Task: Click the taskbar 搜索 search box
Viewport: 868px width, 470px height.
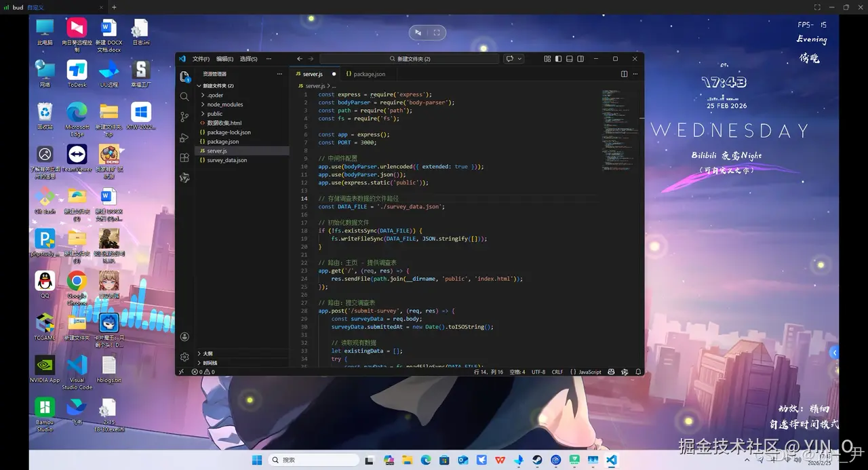Action: (314, 460)
